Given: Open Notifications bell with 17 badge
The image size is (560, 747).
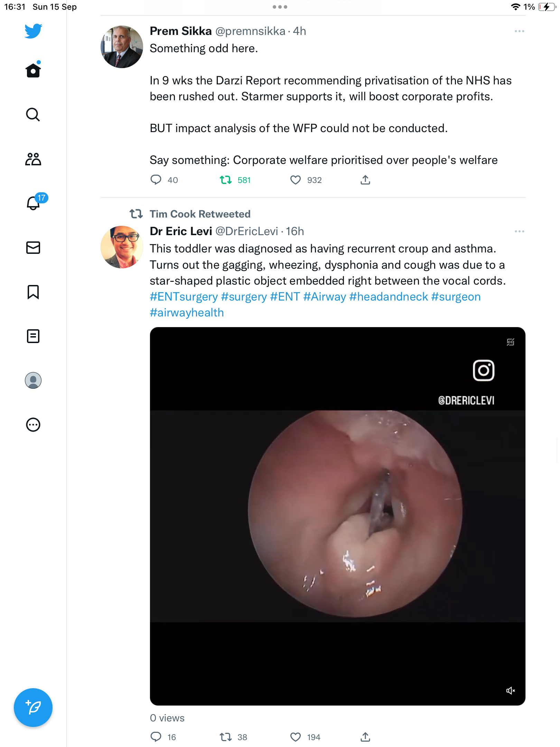Looking at the screenshot, I should click(x=36, y=202).
